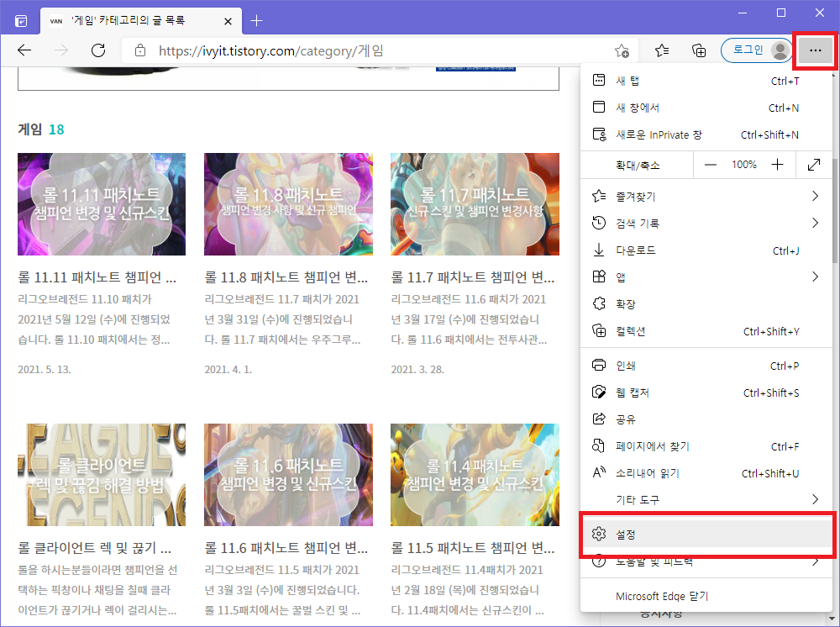Select 소리내어 읽기 menu item
Screen dimensions: 840x627
pyautogui.click(x=706, y=473)
